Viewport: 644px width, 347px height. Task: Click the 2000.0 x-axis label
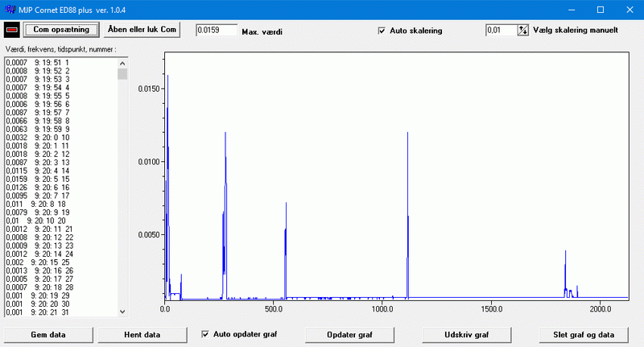tap(601, 309)
